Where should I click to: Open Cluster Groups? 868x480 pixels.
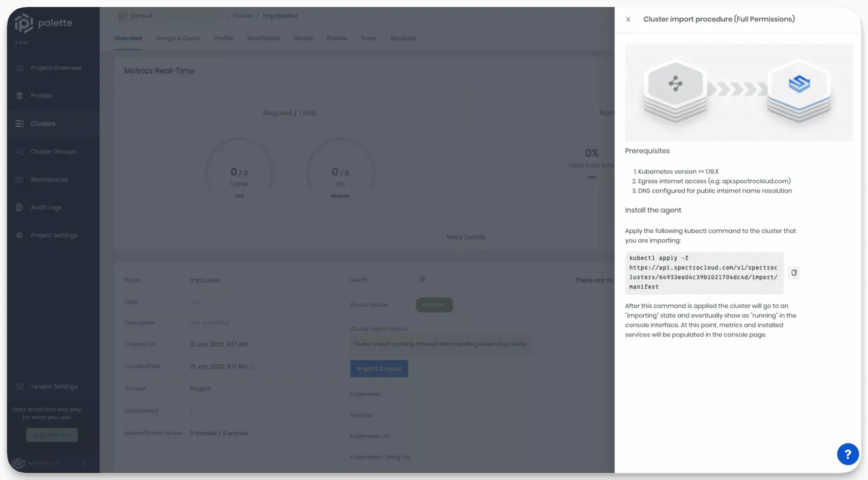pos(52,151)
